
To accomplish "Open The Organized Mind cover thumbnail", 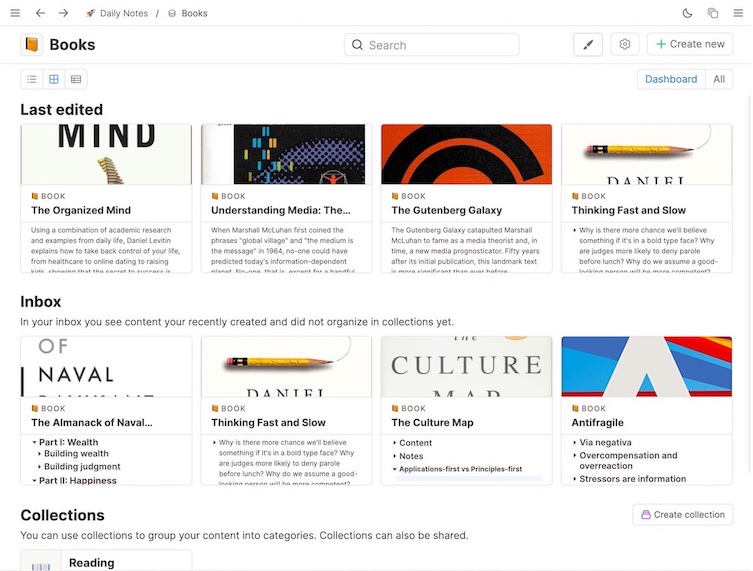I will 106,154.
